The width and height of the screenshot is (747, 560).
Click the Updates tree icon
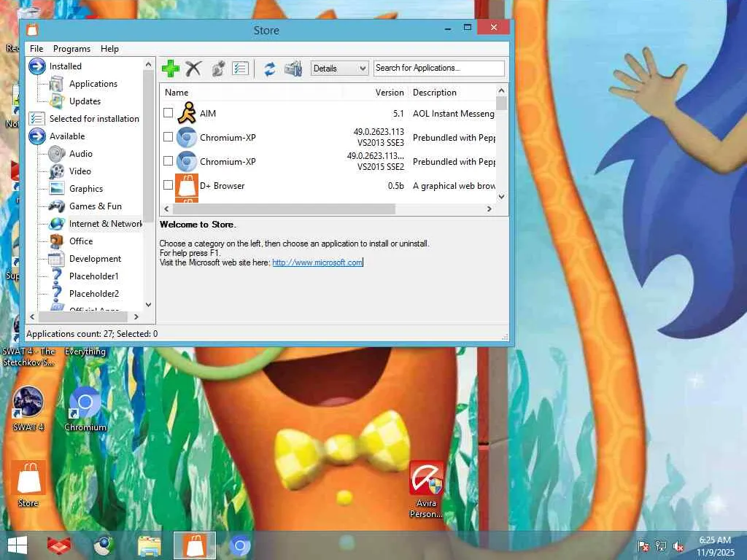pos(57,101)
